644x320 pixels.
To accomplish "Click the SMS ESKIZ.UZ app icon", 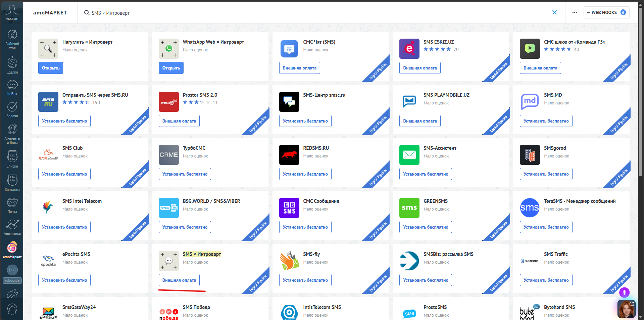I will tap(409, 49).
